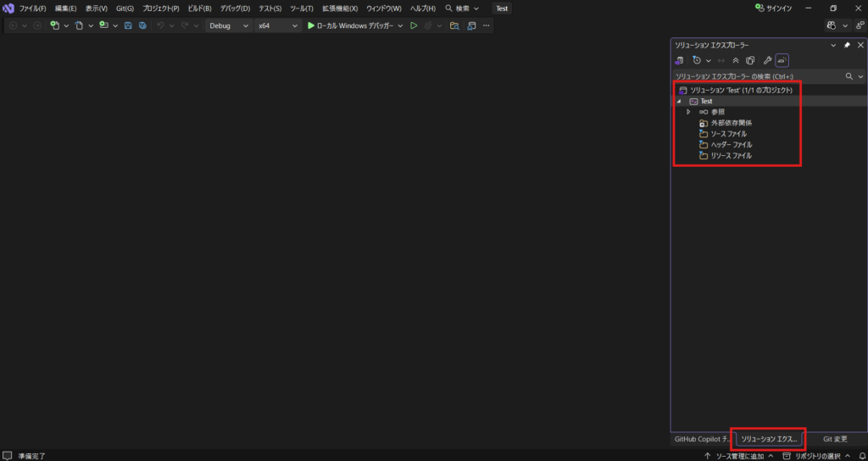The height and width of the screenshot is (461, 868).
Task: Toggle the preview selected items button
Action: pos(782,60)
